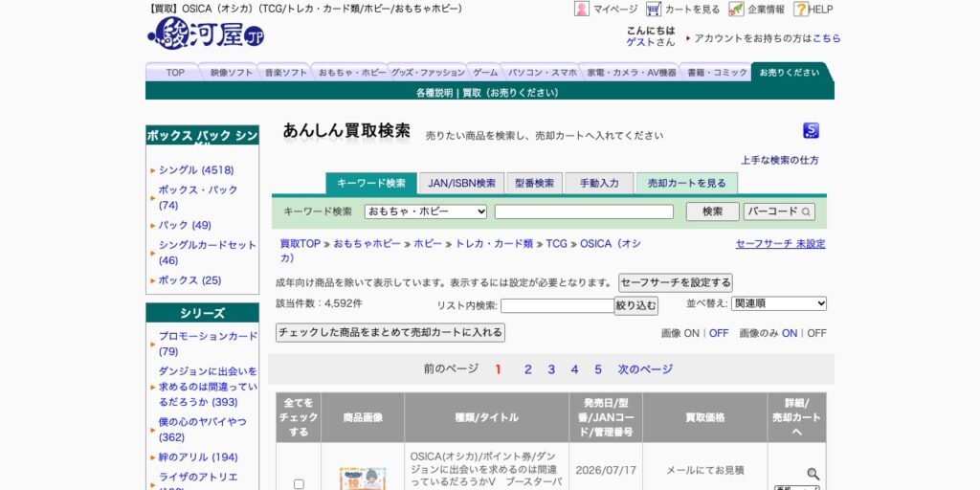
Task: Open the 音楽ソフト navigation tab
Action: (x=286, y=73)
